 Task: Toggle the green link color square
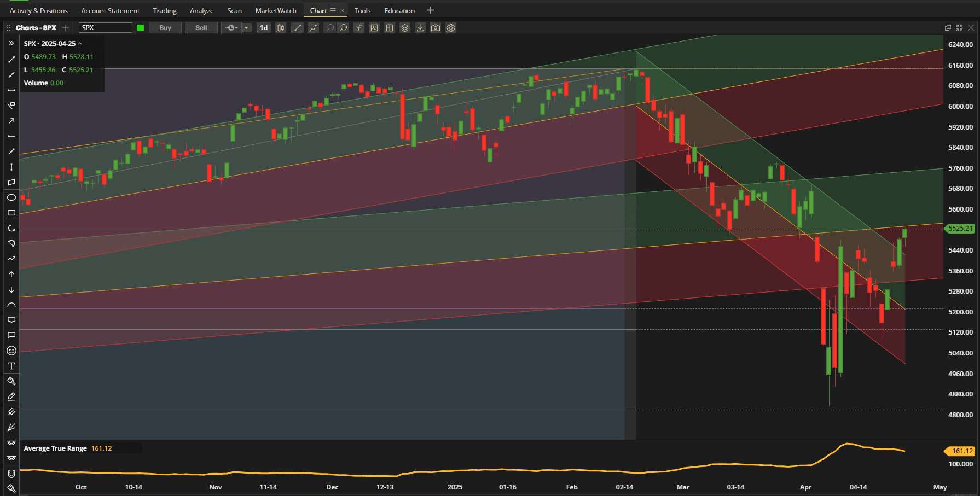(x=141, y=28)
